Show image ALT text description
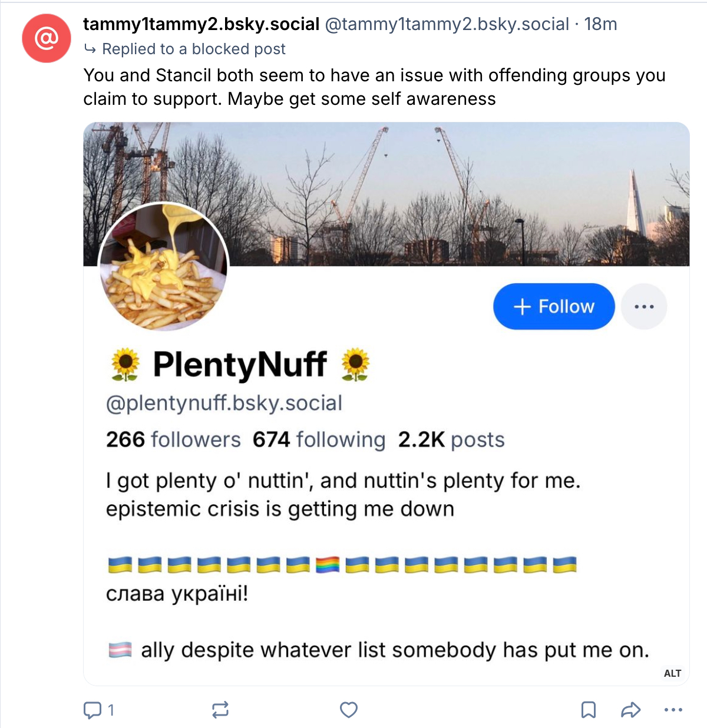This screenshot has height=728, width=707. coord(672,673)
